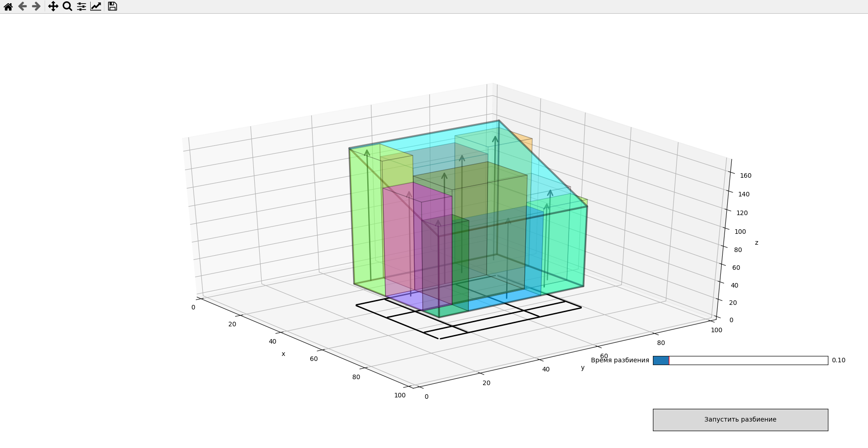This screenshot has height=448, width=868.
Task: Click the green outer box face
Action: click(365, 219)
